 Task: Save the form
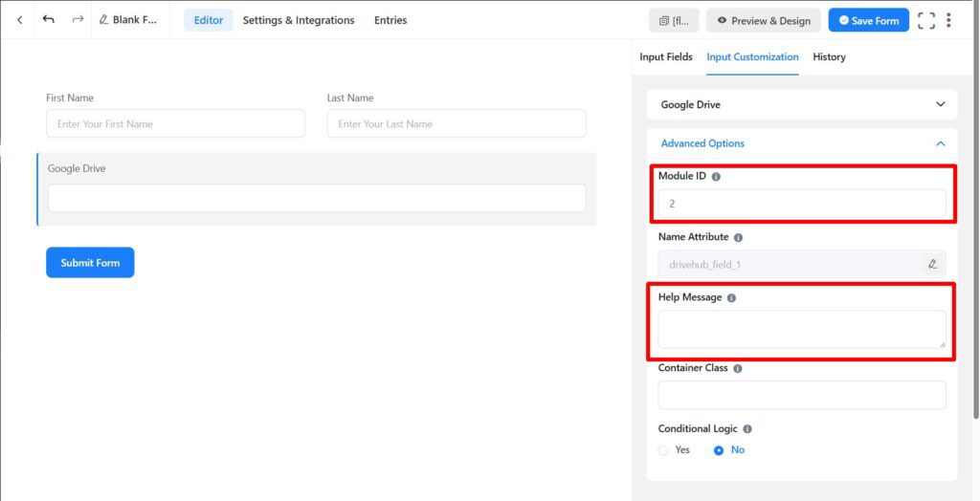[x=869, y=21]
